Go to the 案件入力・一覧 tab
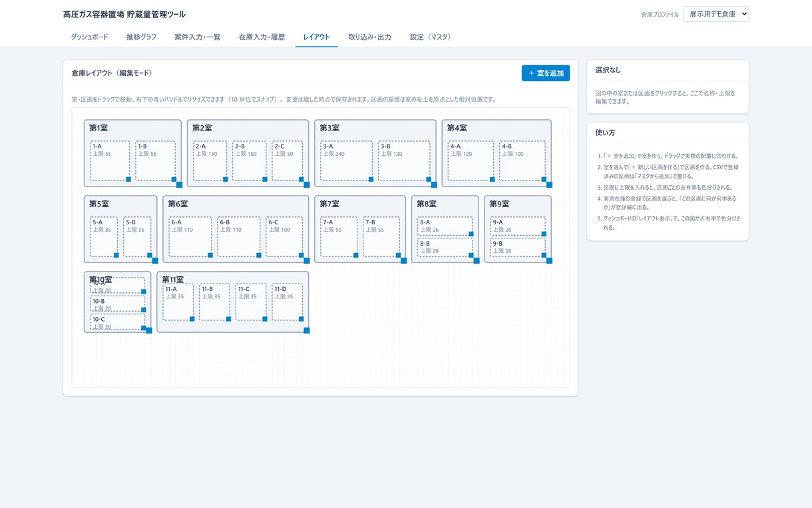This screenshot has height=508, width=812. [x=198, y=37]
